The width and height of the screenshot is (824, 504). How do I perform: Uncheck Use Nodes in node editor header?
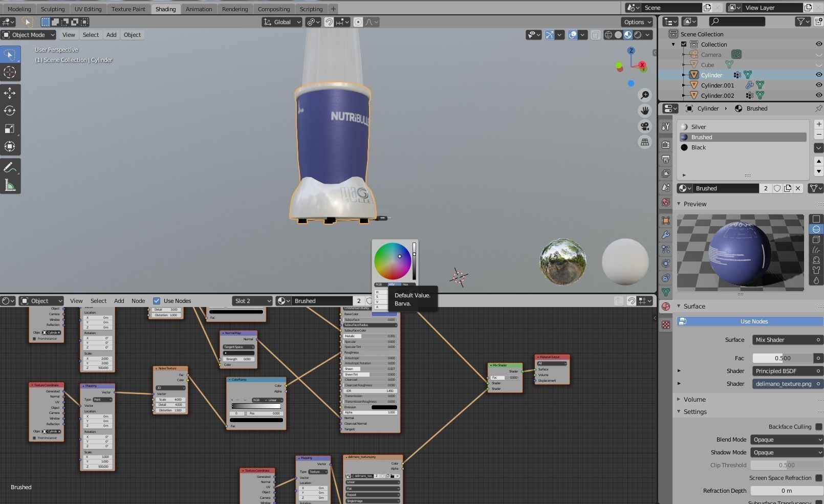157,301
